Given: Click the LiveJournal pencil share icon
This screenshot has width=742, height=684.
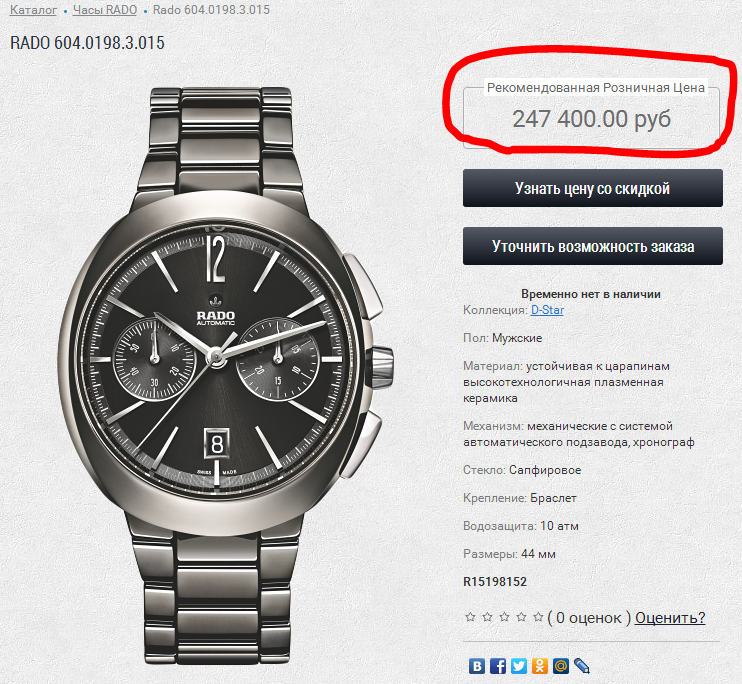Looking at the screenshot, I should coord(581,665).
